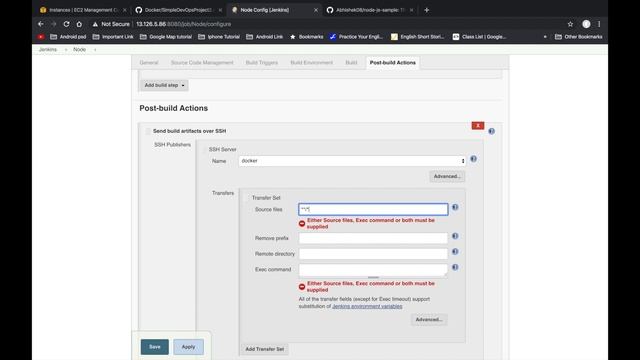This screenshot has height=360, width=640.
Task: Click the Remote directory input field
Action: pyautogui.click(x=373, y=254)
